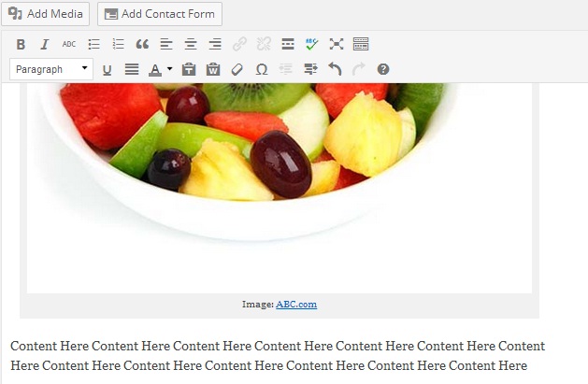Click the paste from Word icon
This screenshot has height=384, width=588.
pyautogui.click(x=213, y=69)
